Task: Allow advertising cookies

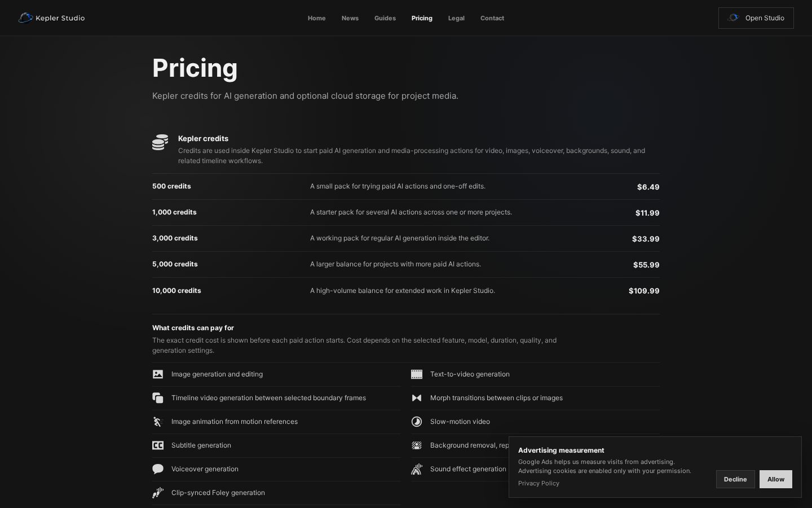Action: pos(776,479)
